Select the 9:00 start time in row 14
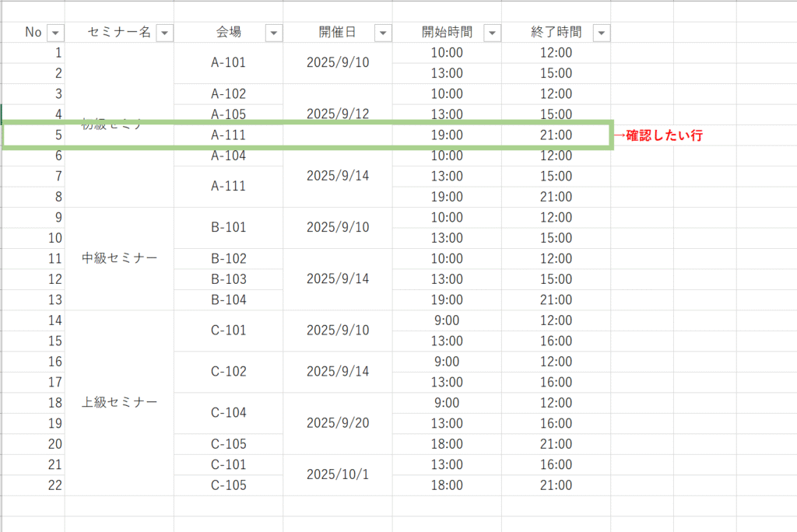Viewport: 797px width, 532px height. (x=447, y=320)
